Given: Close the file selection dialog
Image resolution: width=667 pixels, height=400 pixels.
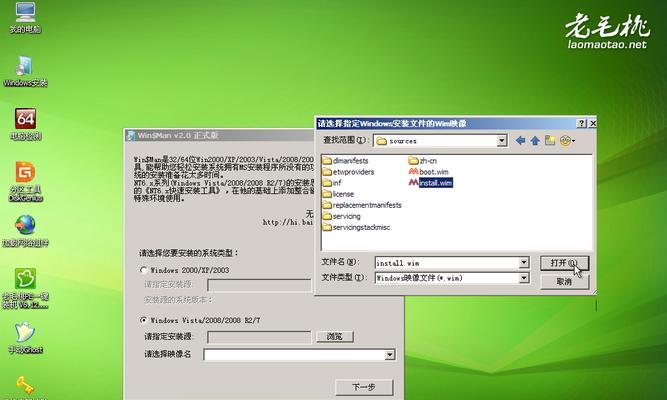Looking at the screenshot, I should click(592, 123).
